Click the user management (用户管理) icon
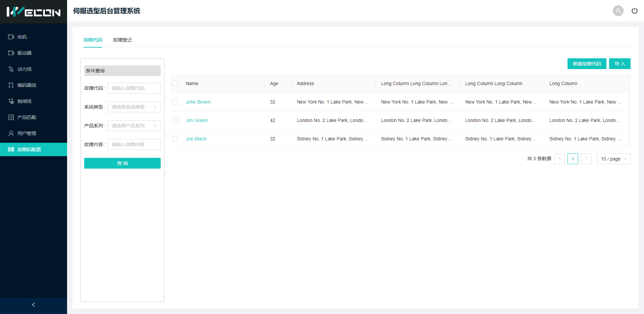 click(x=11, y=133)
